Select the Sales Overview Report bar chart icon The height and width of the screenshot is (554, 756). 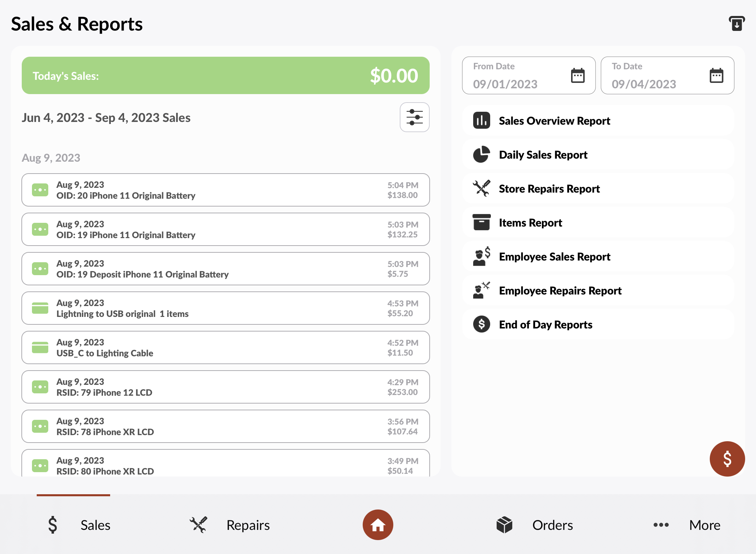481,121
